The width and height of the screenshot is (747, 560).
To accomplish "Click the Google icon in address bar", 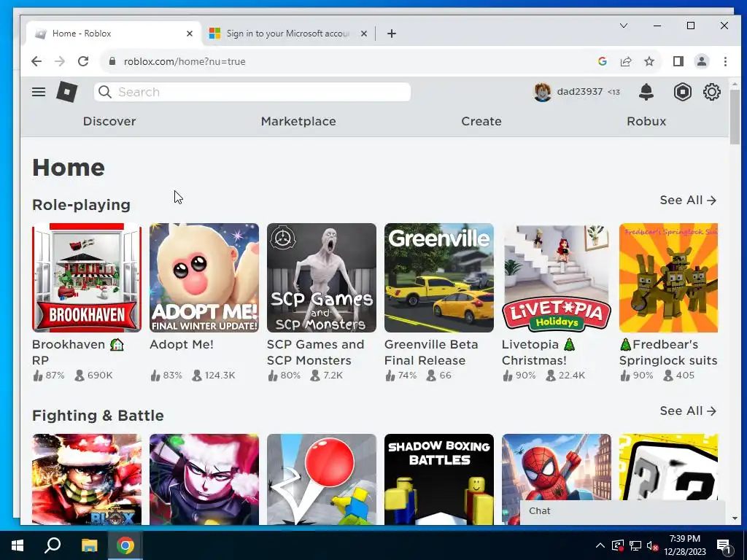I will point(602,61).
